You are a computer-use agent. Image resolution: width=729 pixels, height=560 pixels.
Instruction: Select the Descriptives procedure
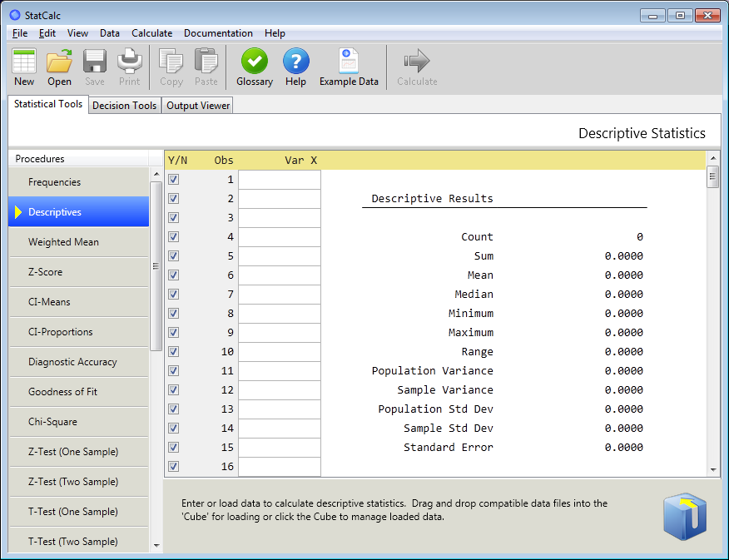(78, 212)
